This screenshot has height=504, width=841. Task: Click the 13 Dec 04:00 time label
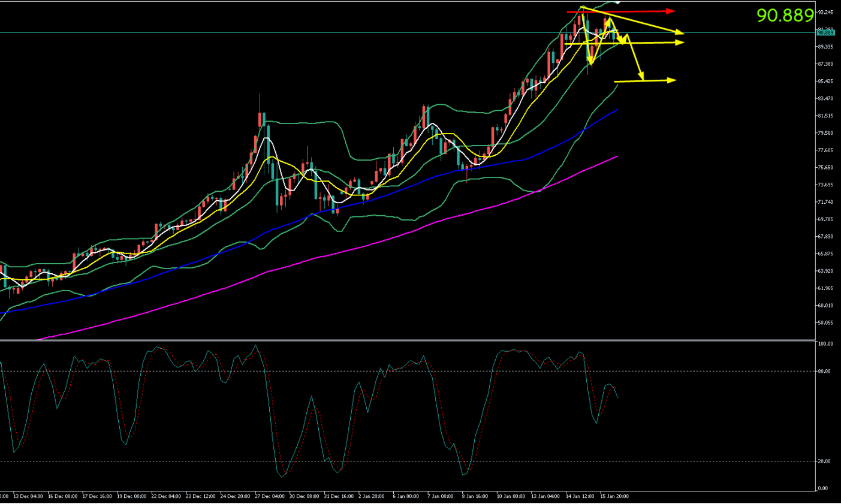click(28, 496)
